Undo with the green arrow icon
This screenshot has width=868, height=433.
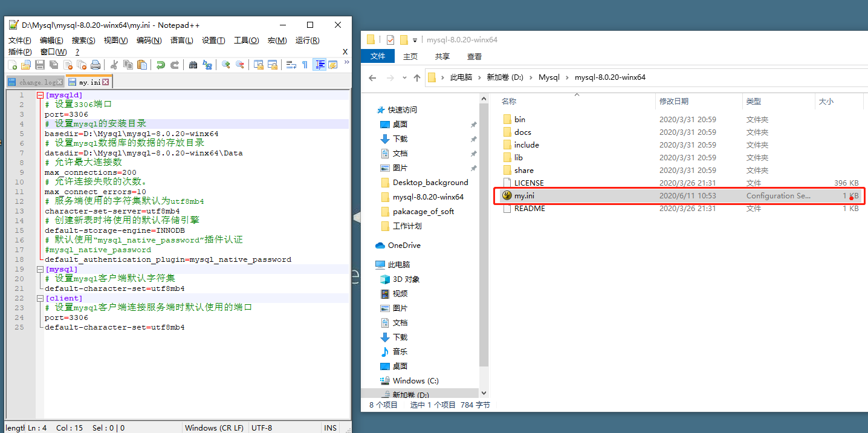(160, 65)
